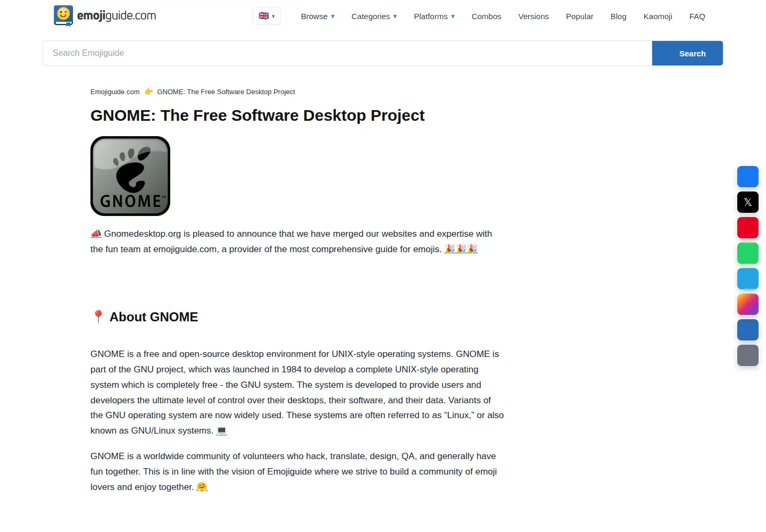
Task: Click the GNOME footprint logo image
Action: click(130, 176)
